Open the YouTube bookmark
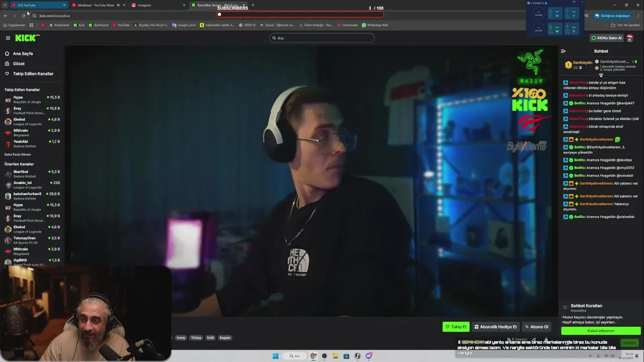644x362 pixels. point(121,25)
